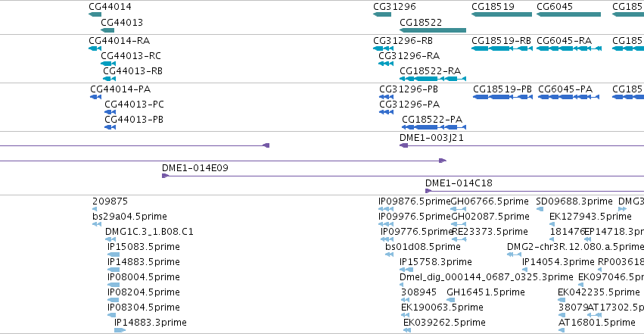The width and height of the screenshot is (644, 334).
Task: Select EST IP08304.5prime
Action: point(111,316)
